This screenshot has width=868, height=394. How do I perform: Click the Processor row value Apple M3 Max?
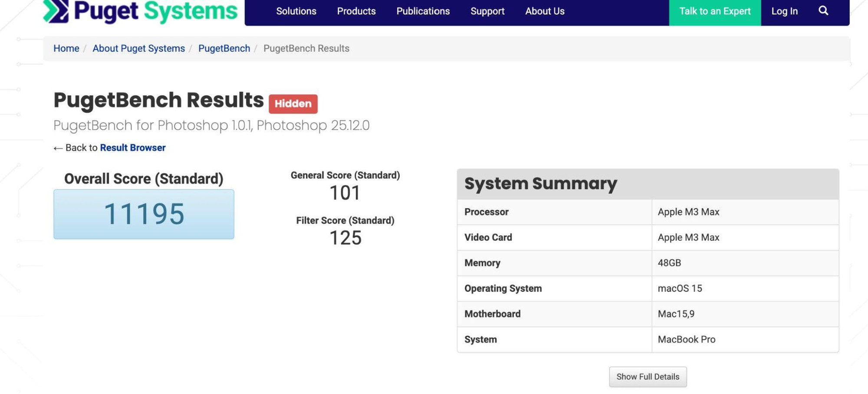(688, 212)
